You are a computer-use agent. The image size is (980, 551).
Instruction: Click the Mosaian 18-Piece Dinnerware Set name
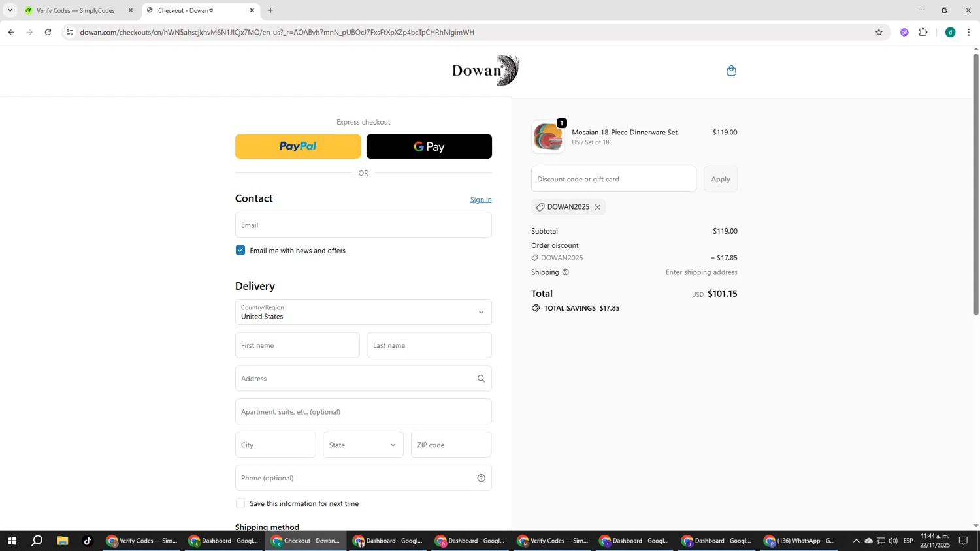coord(625,132)
